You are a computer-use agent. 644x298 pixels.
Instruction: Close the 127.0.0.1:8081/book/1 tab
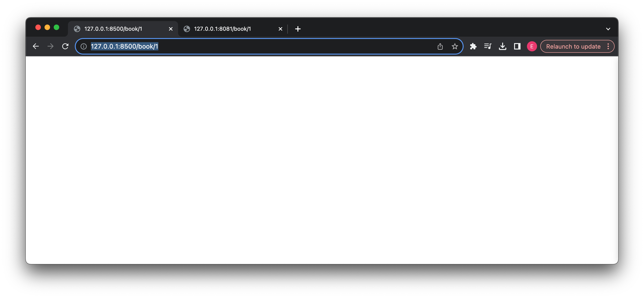coord(280,29)
